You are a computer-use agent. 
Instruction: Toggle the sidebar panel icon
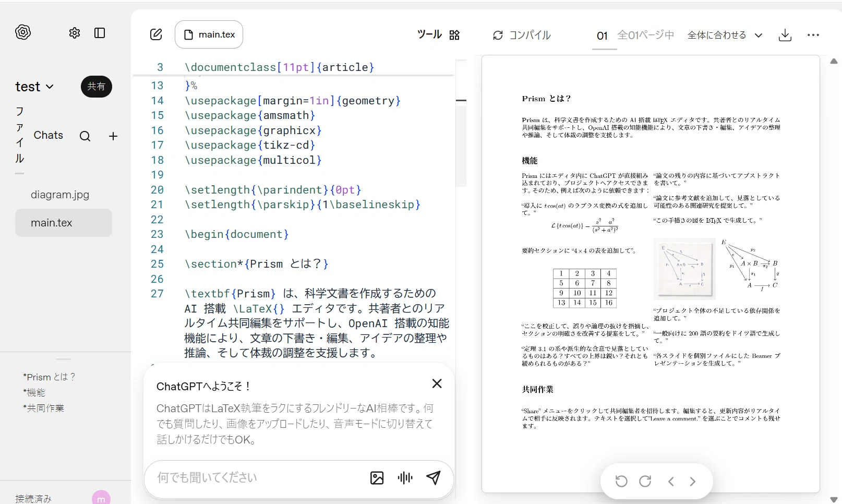pos(100,33)
